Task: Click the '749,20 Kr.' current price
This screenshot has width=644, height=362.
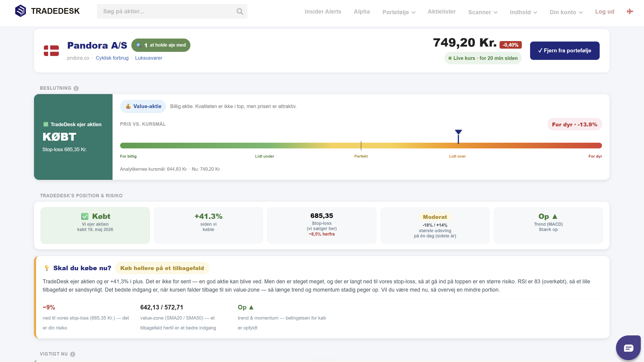Action: pyautogui.click(x=465, y=42)
